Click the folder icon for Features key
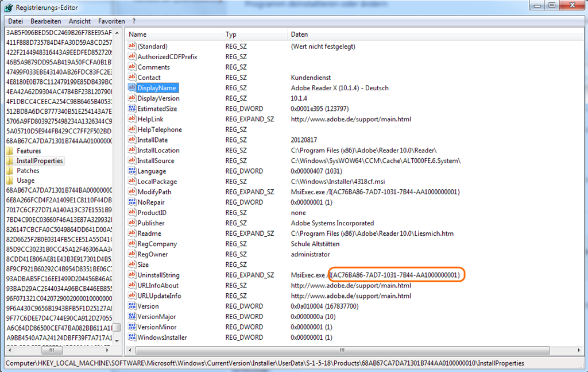 coord(10,151)
